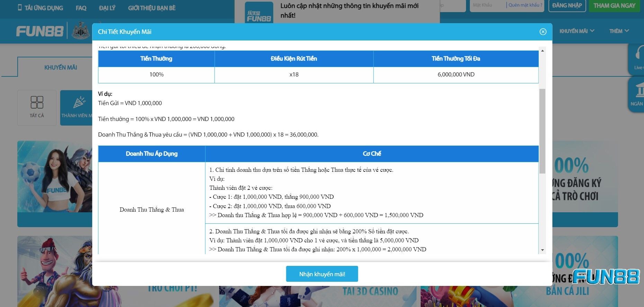Select the THÀNH VIÊN MỚI category
This screenshot has height=307, width=644.
click(x=77, y=108)
